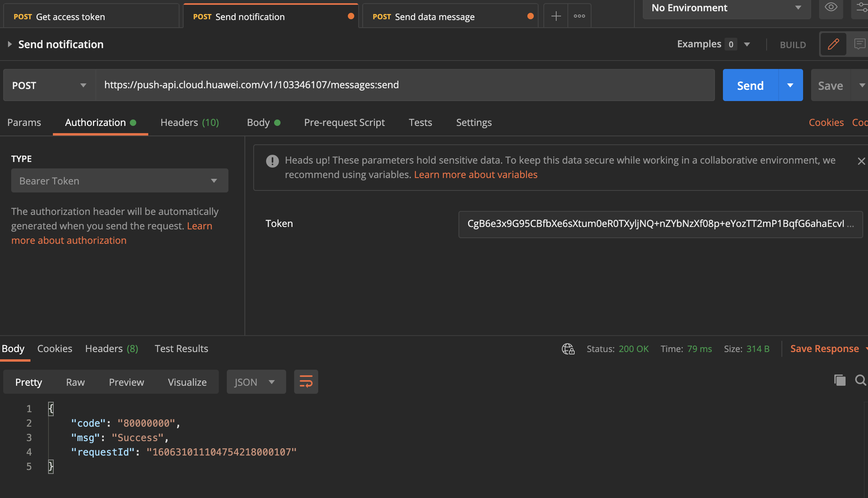Select the Send notification request tab
Viewport: 868px width, 498px height.
click(x=271, y=16)
